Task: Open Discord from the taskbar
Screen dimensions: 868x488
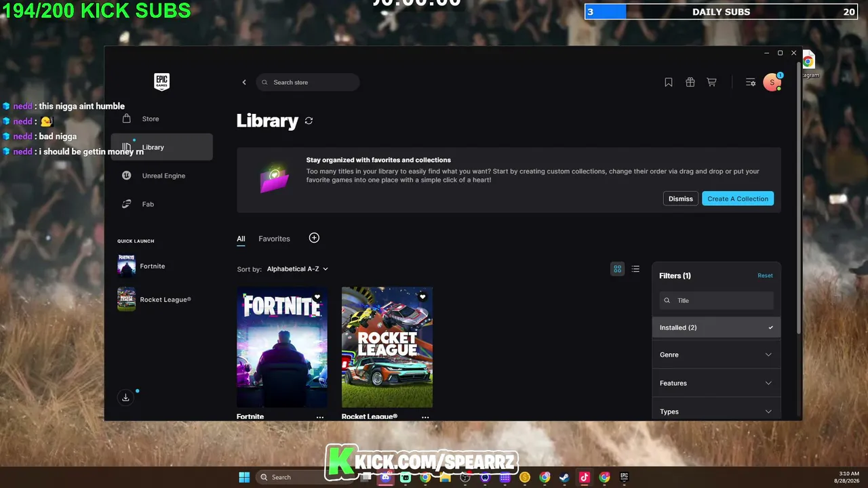Action: (x=385, y=477)
